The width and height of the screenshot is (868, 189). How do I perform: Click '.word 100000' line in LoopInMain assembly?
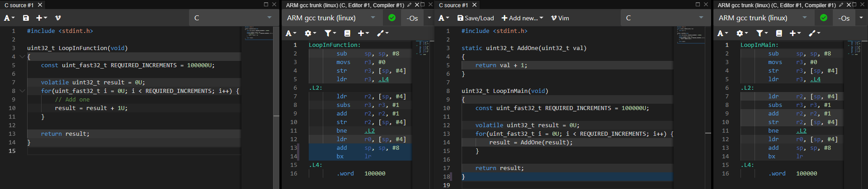point(793,174)
